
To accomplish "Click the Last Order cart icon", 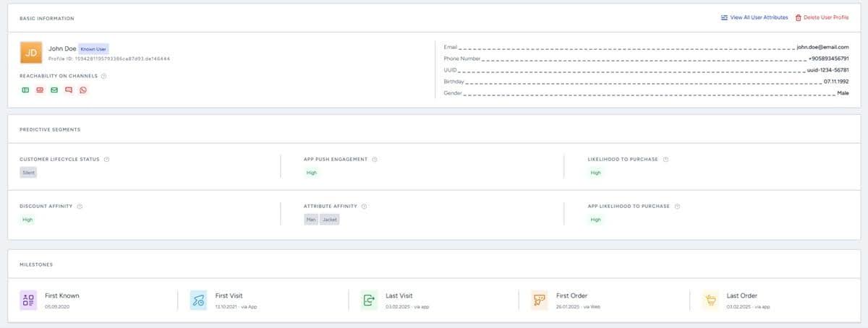I will (710, 300).
